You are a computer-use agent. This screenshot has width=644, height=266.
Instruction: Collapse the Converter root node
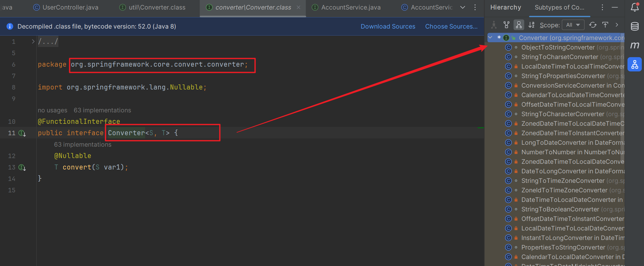click(x=490, y=37)
